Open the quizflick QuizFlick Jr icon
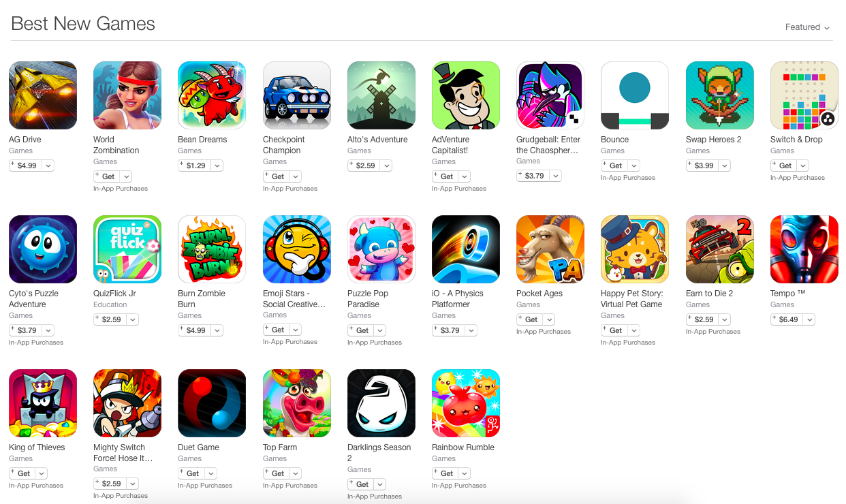846x504 pixels. coord(127,249)
